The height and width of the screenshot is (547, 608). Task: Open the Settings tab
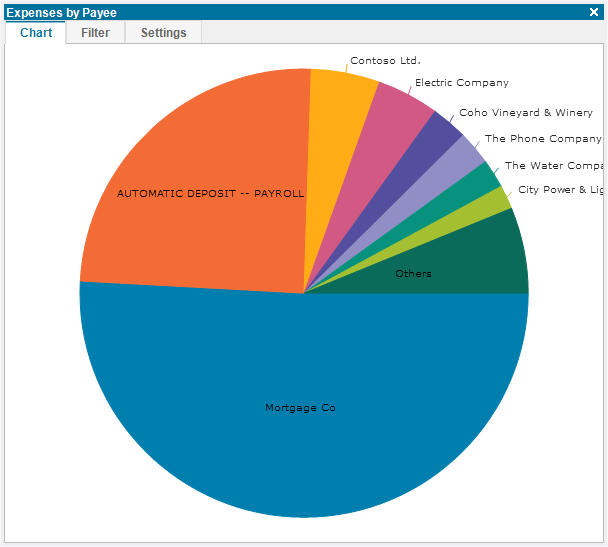pos(163,33)
